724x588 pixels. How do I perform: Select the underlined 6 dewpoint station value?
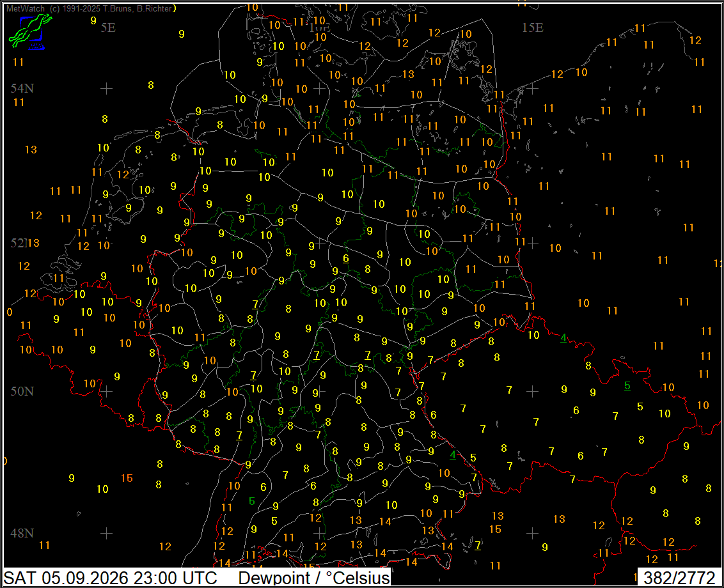click(346, 258)
